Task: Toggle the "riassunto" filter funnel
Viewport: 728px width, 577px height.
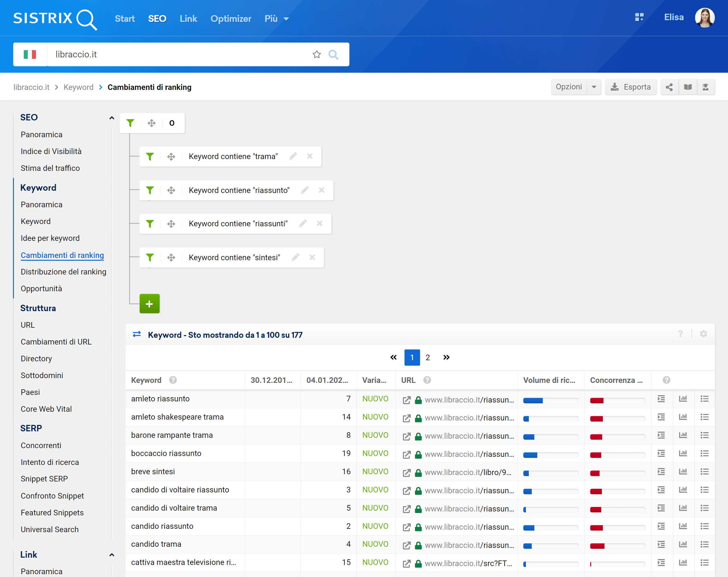Action: 150,190
